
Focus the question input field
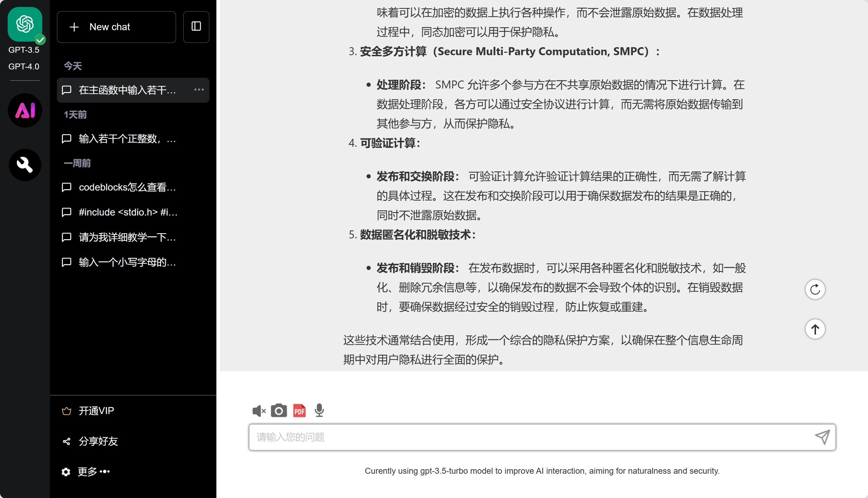pyautogui.click(x=531, y=437)
